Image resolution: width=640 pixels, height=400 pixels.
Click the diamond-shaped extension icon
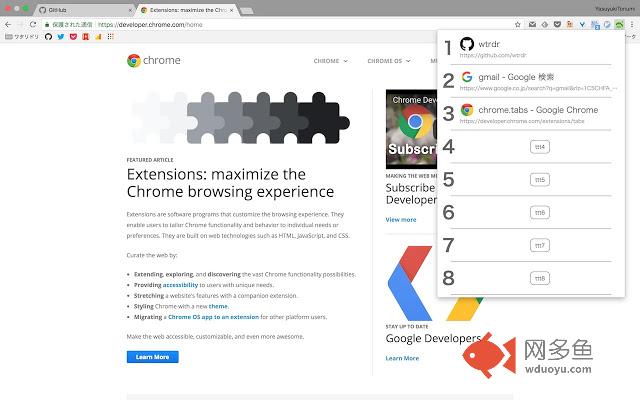pos(544,24)
